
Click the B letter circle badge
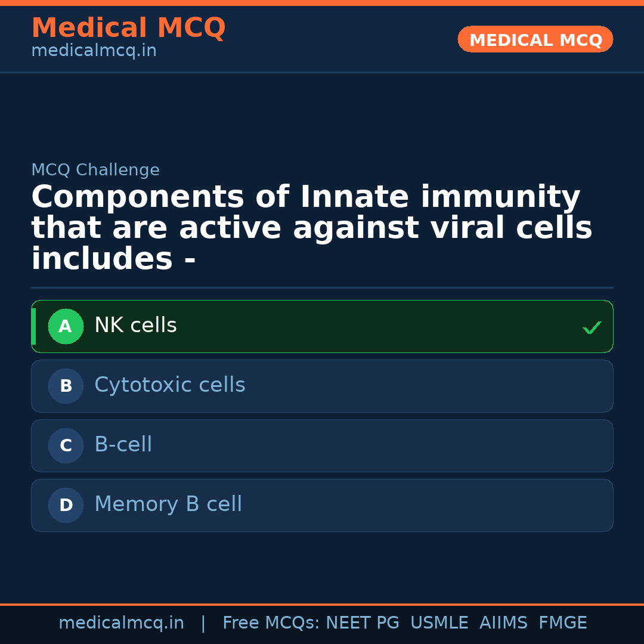(66, 386)
